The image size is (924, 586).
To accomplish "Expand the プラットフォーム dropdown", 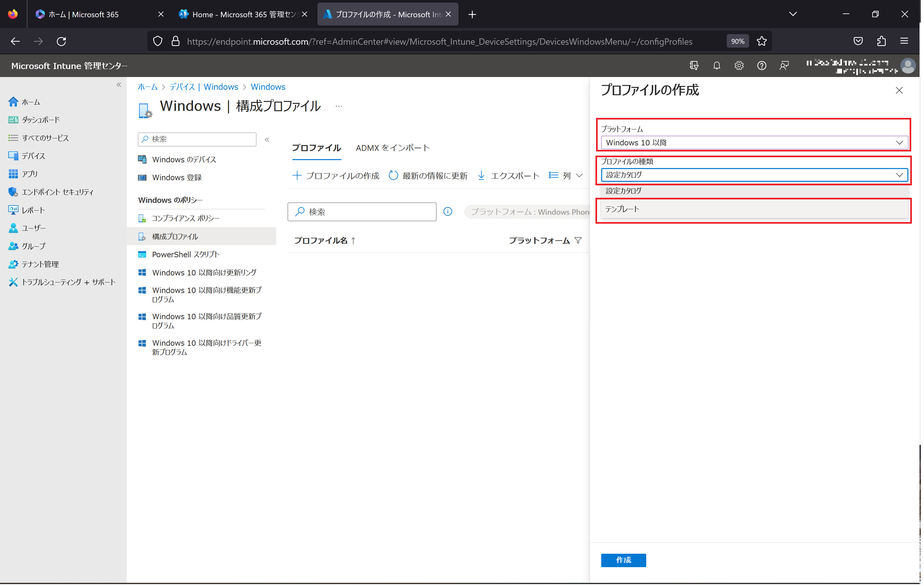I will click(754, 143).
